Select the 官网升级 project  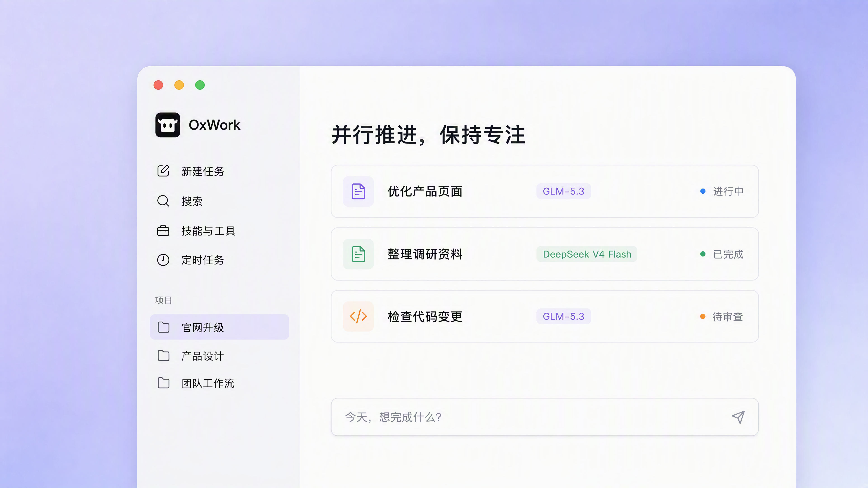pyautogui.click(x=219, y=327)
